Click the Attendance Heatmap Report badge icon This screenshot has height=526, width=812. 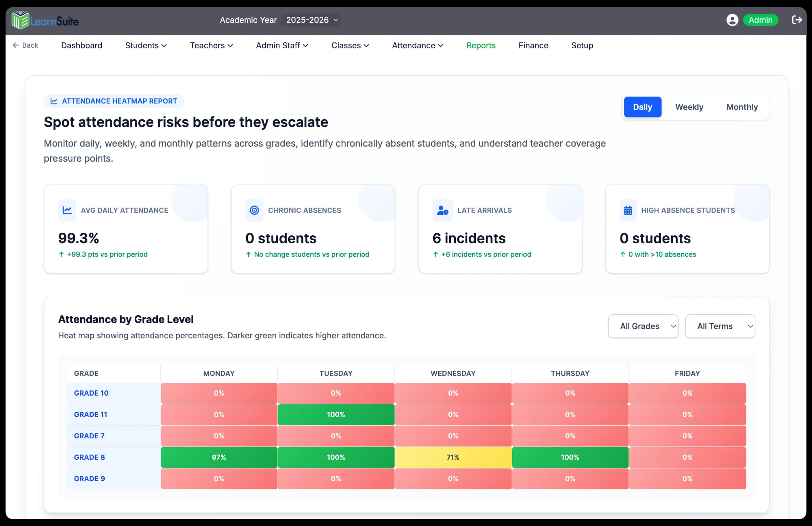pos(54,101)
